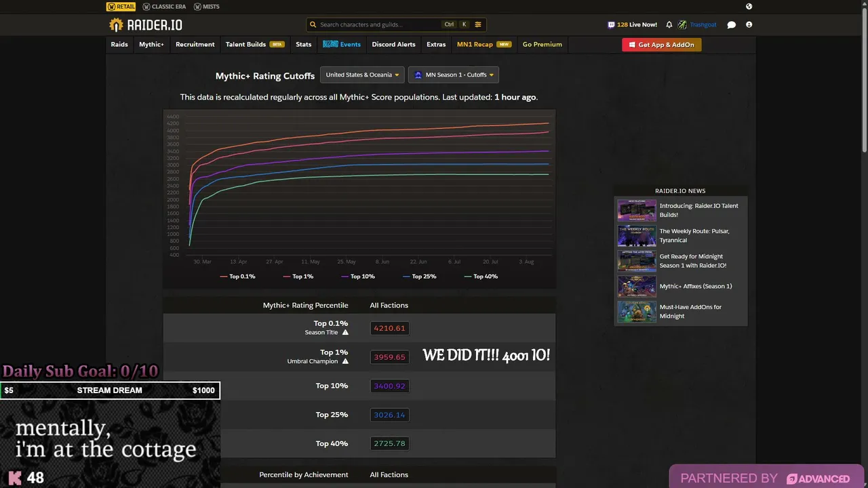The height and width of the screenshot is (488, 868).
Task: Click the globe language icon
Action: coord(749,6)
